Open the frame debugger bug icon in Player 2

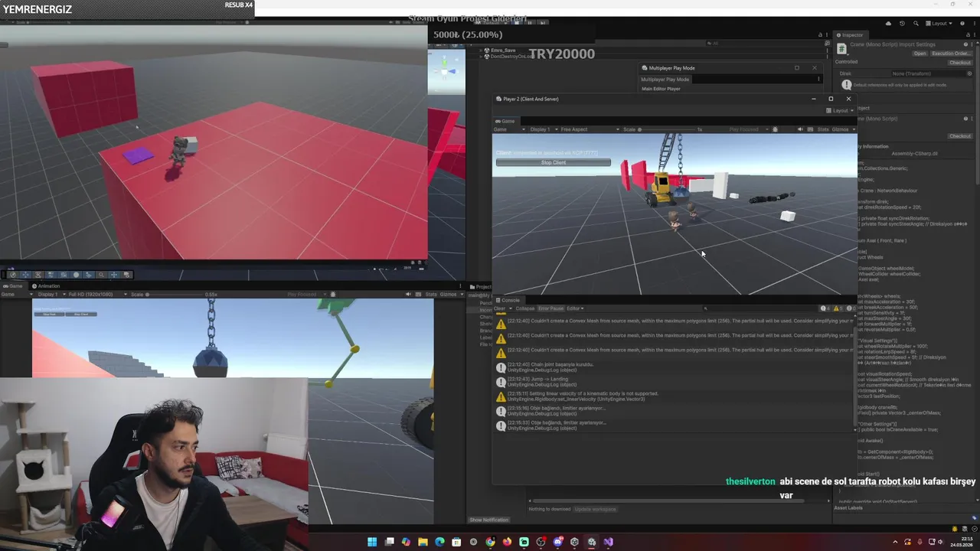(776, 129)
